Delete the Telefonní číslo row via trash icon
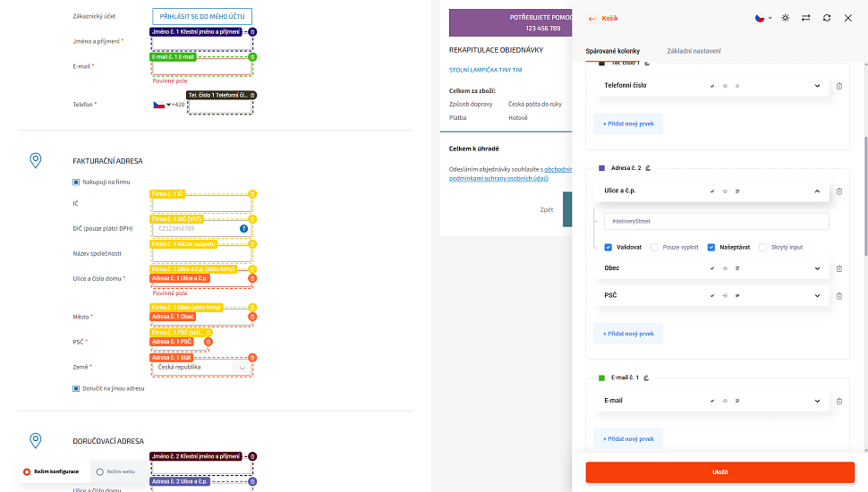The image size is (868, 492). click(839, 86)
